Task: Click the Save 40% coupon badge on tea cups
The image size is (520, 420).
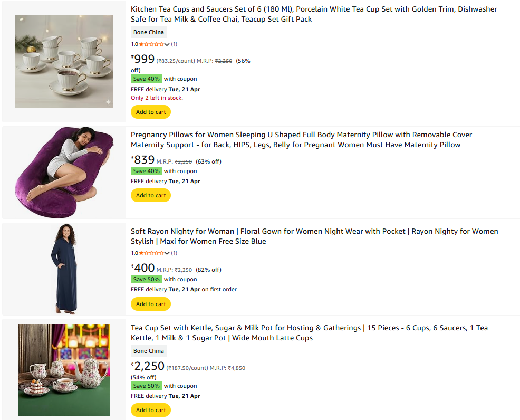Action: (x=147, y=79)
